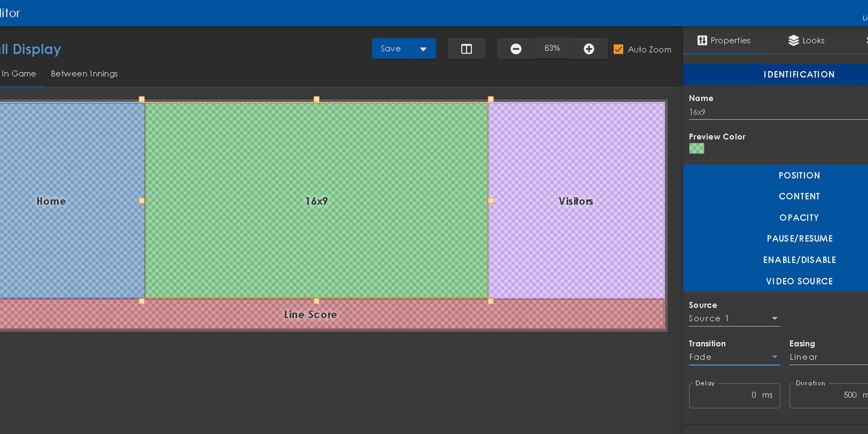Open the Save options dropdown arrow

(423, 49)
